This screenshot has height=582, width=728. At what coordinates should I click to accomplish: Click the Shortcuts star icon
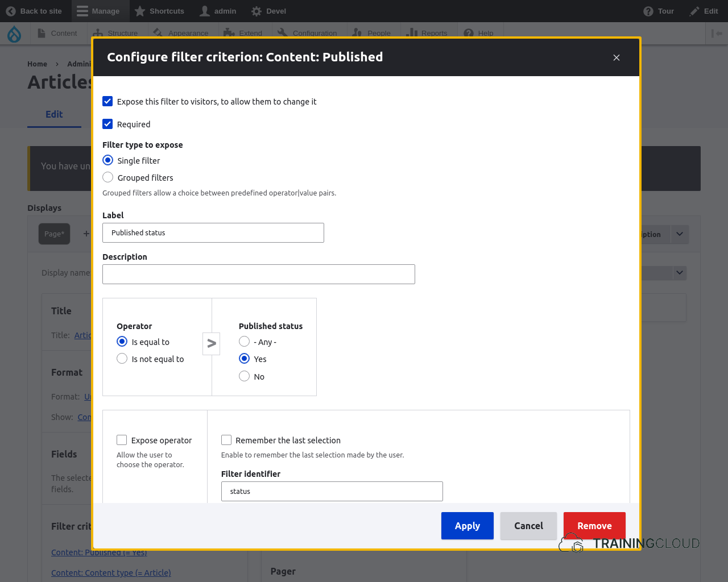click(x=140, y=11)
